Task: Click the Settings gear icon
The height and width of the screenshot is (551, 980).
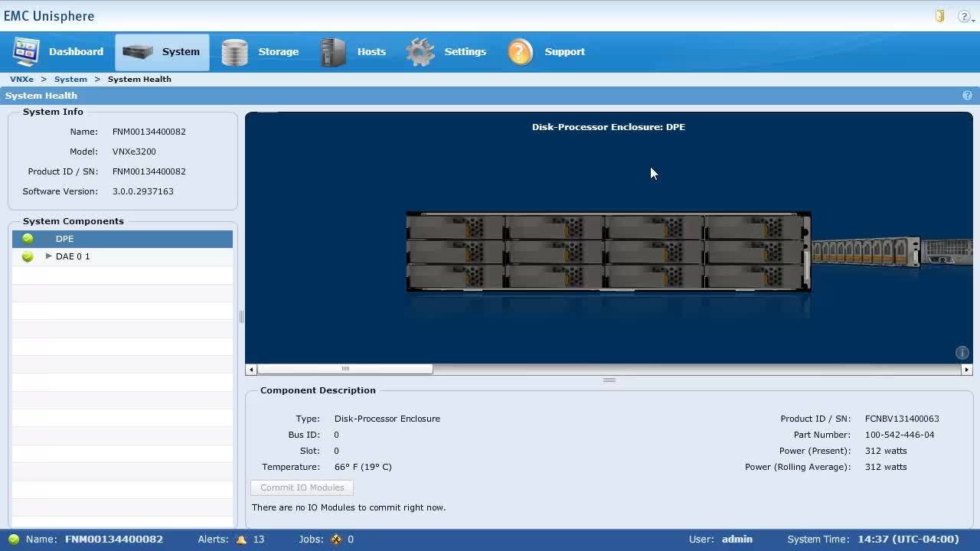Action: pos(420,52)
